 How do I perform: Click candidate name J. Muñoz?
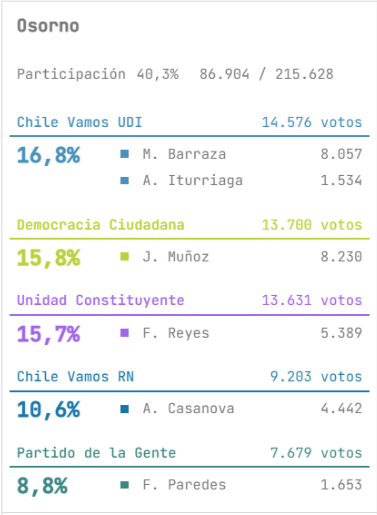[x=176, y=257]
